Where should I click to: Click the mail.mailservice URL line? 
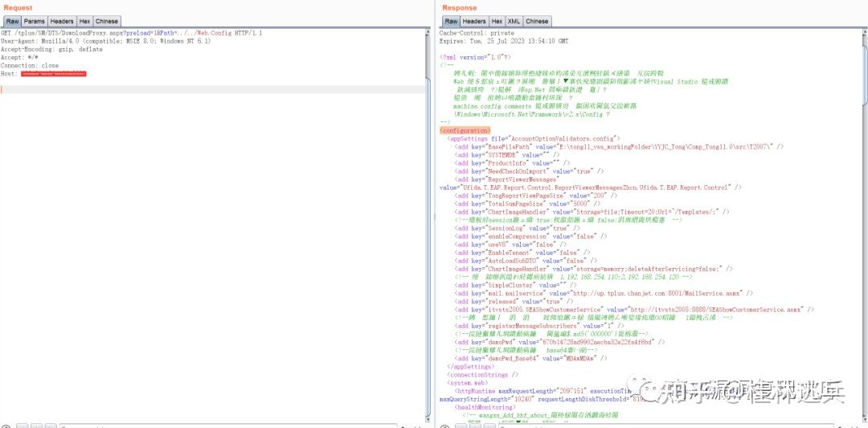point(604,294)
